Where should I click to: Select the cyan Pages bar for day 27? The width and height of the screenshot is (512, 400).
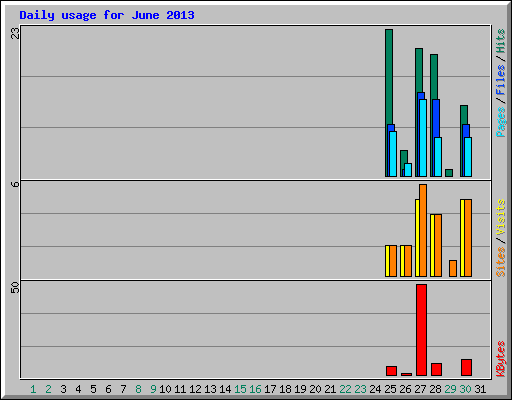pos(423,138)
